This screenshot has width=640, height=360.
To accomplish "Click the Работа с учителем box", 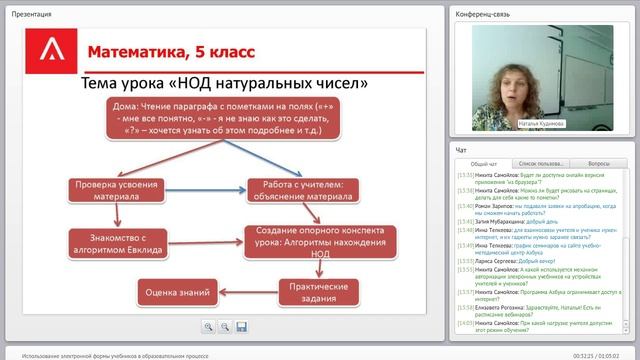I will click(303, 191).
